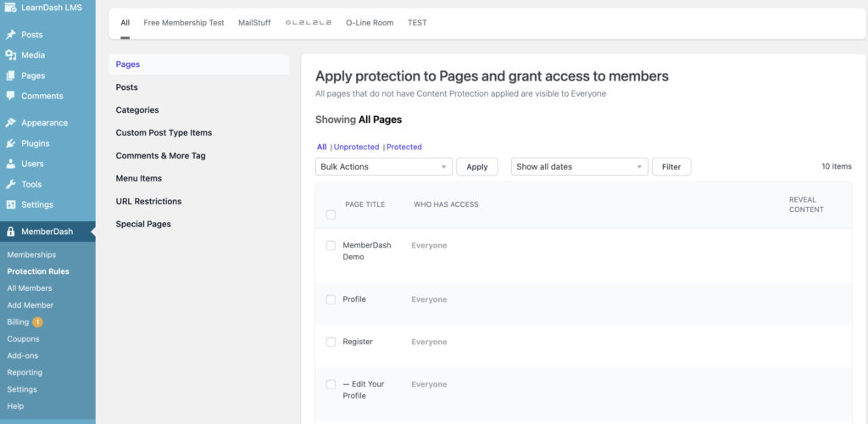Switch to the TEST membership tab
868x424 pixels.
417,23
